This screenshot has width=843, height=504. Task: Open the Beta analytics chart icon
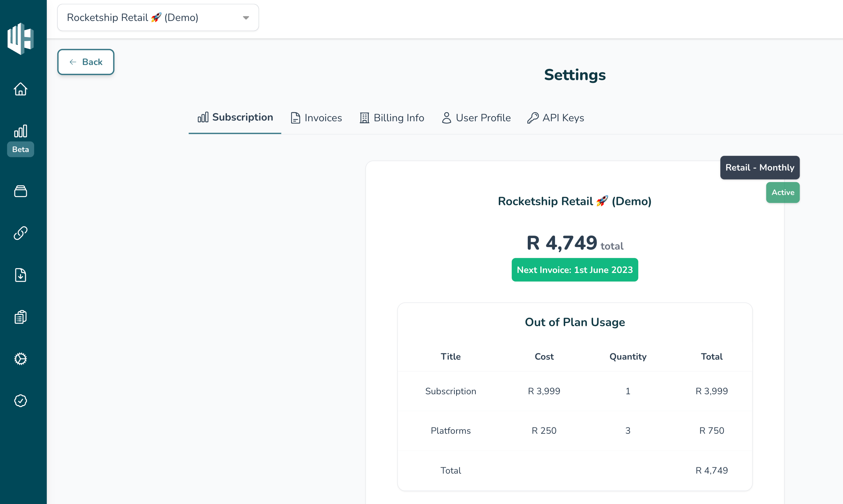[x=20, y=131]
